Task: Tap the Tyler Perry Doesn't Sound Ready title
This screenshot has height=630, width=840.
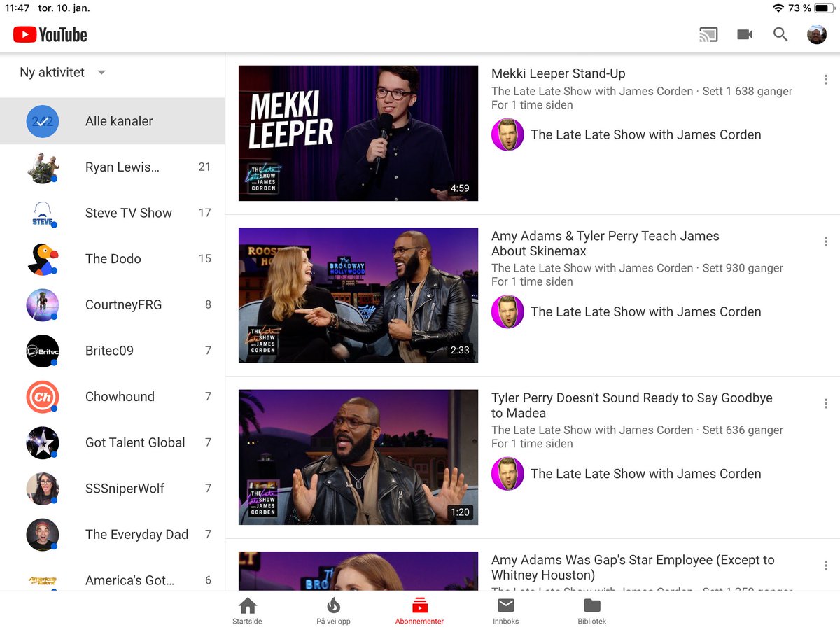Action: coord(632,405)
